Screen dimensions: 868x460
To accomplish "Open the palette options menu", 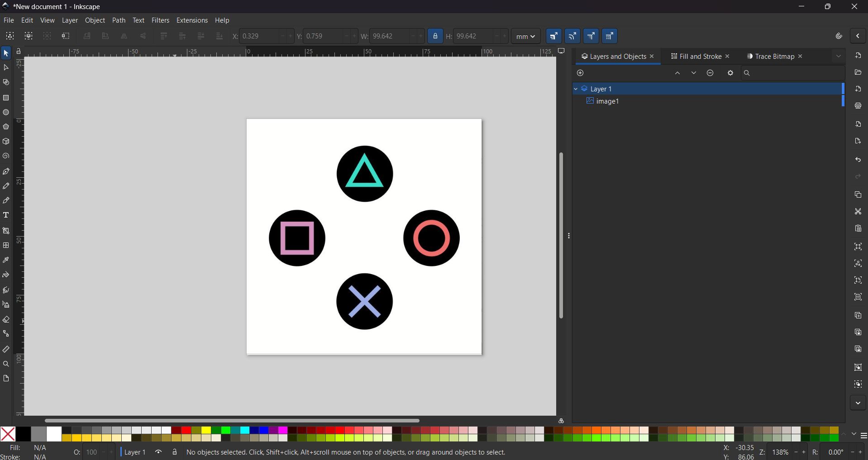I will pyautogui.click(x=863, y=436).
